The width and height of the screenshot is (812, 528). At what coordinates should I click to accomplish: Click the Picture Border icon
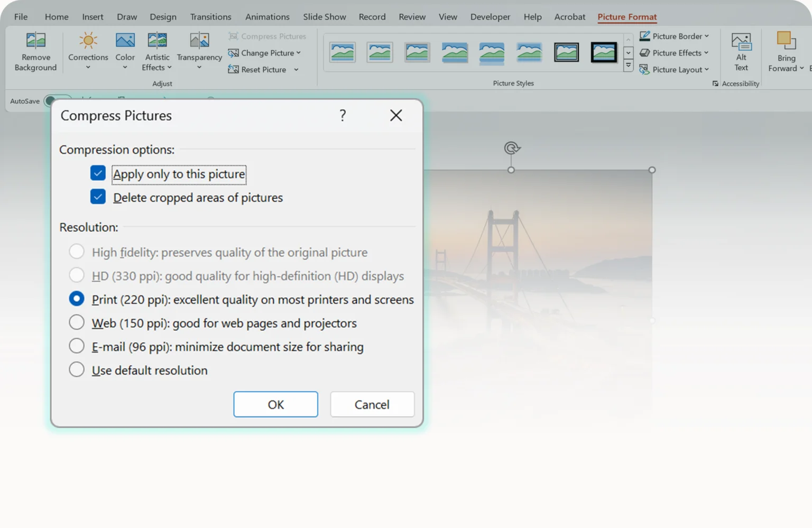click(x=644, y=36)
